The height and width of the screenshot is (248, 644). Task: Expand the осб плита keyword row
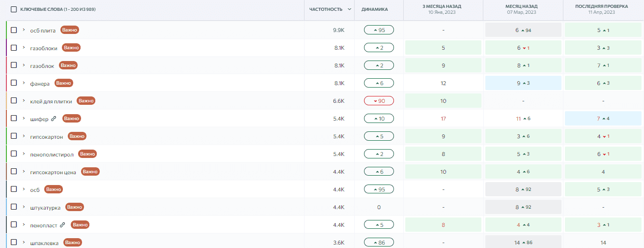(24, 30)
